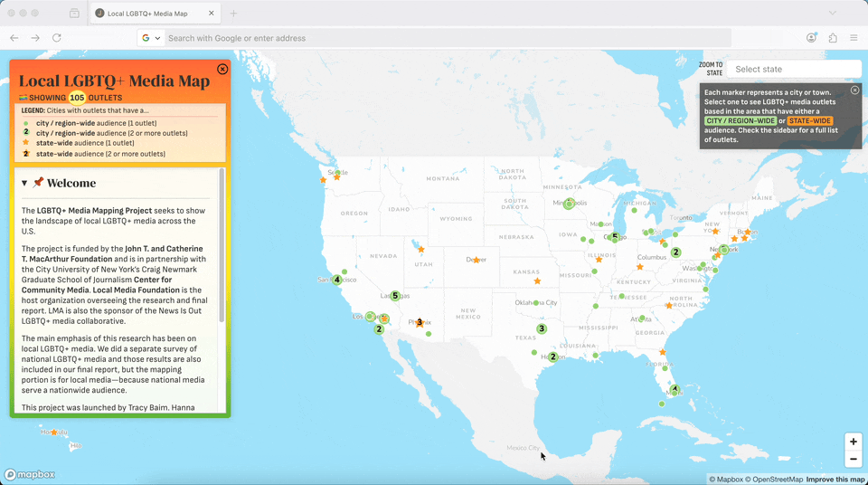Open a new browser tab
The image size is (868, 485).
pos(233,14)
